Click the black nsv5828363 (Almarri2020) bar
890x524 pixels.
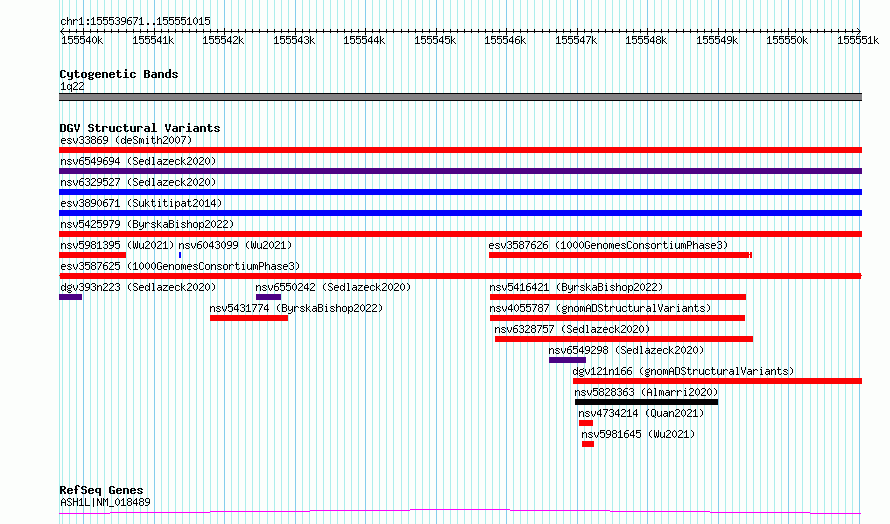(x=646, y=402)
